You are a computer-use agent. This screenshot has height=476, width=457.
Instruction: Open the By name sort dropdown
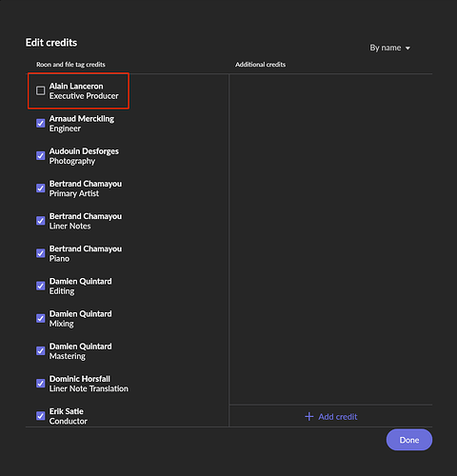click(390, 48)
